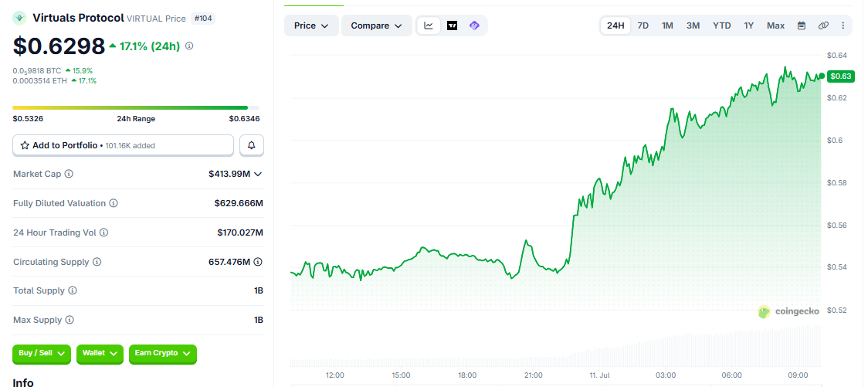The height and width of the screenshot is (387, 868).
Task: Open the Earn Crypto dropdown
Action: point(163,353)
